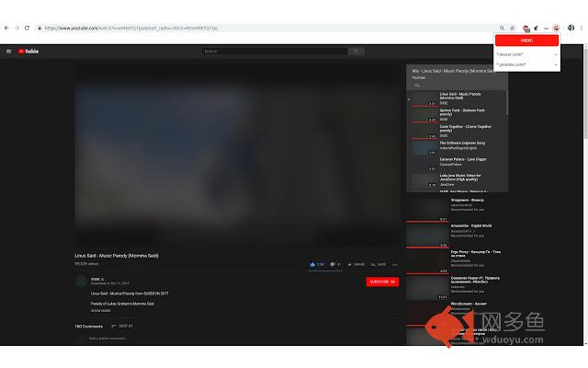Click the playlist panel scrollbar
Viewport: 588px width, 368px height.
[x=507, y=102]
